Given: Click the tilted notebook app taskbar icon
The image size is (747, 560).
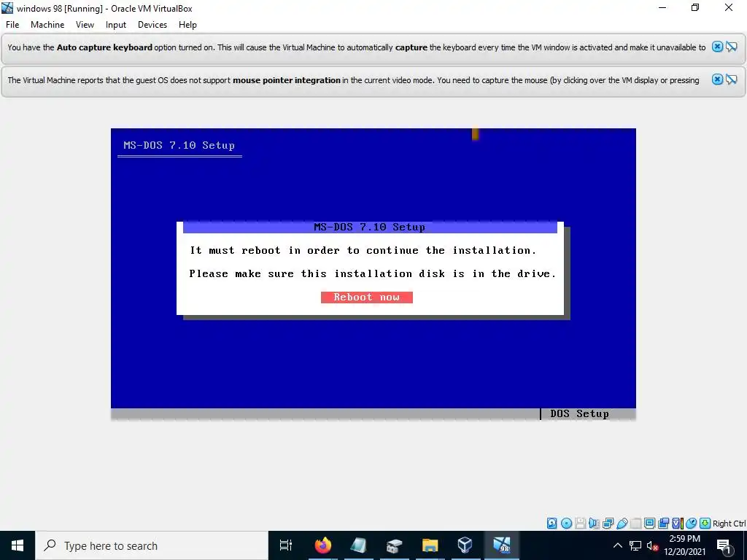Looking at the screenshot, I should [359, 545].
